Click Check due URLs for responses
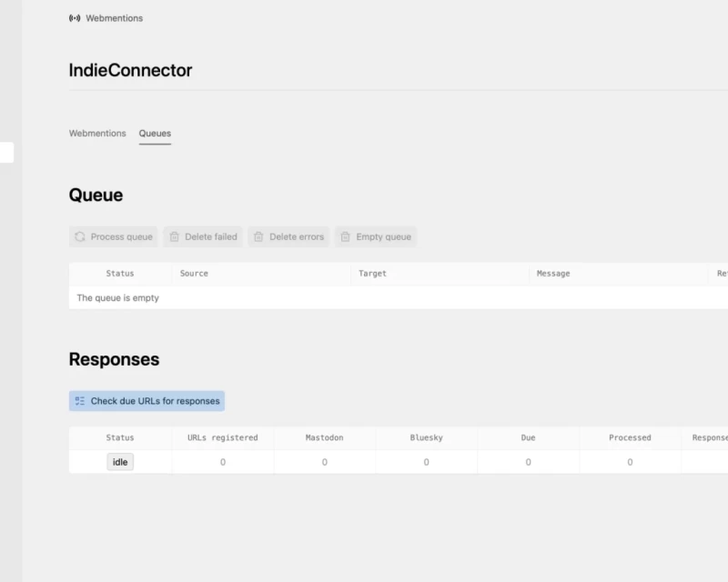 click(x=147, y=400)
